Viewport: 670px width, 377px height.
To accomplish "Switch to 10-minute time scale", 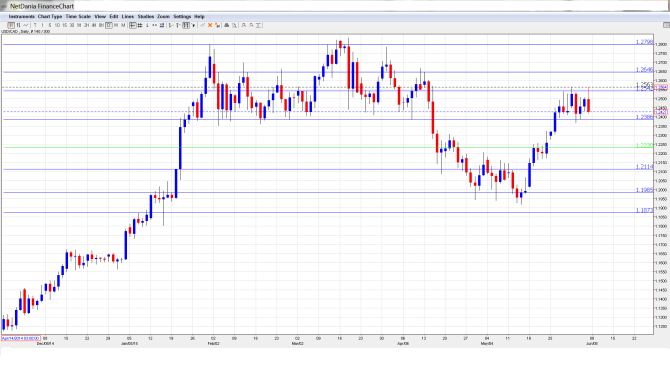I will pyautogui.click(x=57, y=26).
